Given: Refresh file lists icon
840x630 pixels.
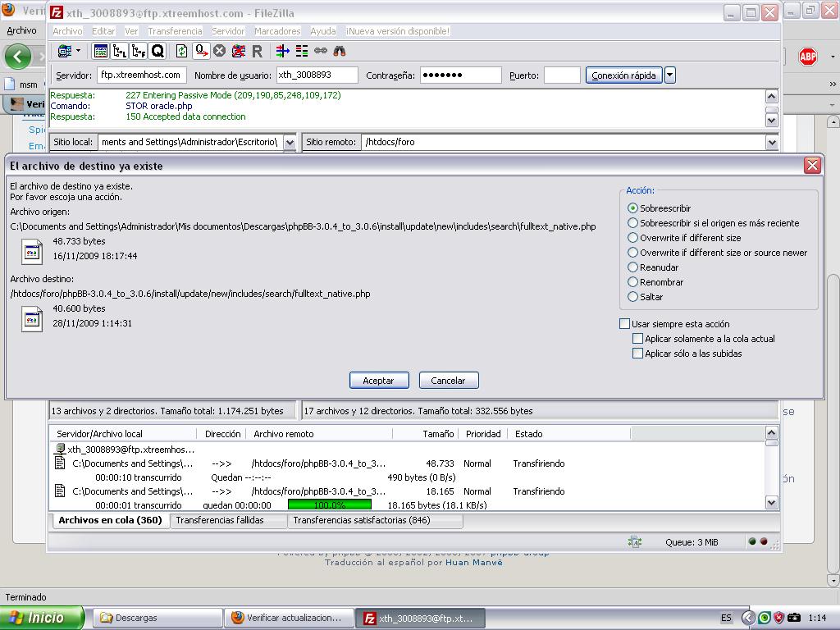Looking at the screenshot, I should point(181,51).
